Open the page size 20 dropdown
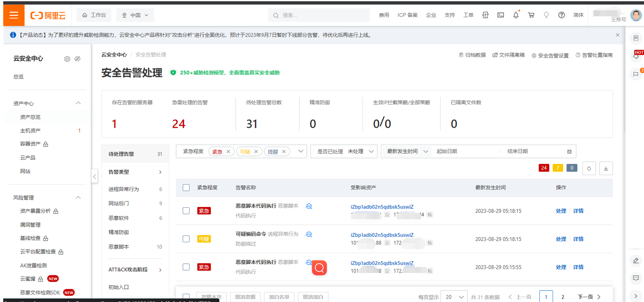The width and height of the screenshot is (644, 302). [454, 297]
